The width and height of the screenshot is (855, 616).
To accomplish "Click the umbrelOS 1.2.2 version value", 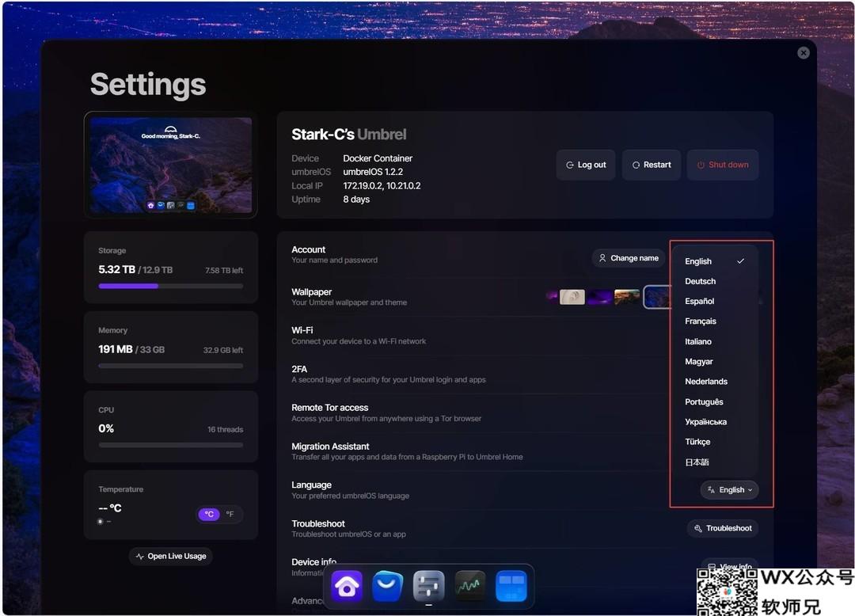I will click(x=373, y=172).
